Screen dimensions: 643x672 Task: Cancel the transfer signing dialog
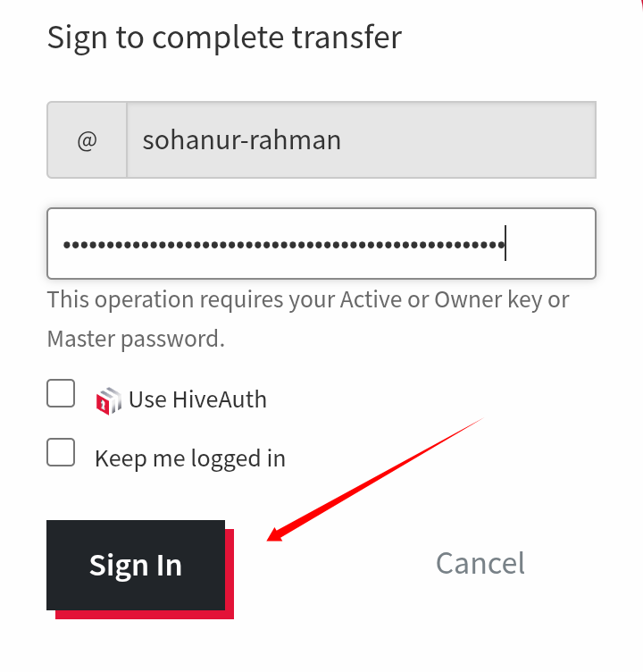click(x=480, y=563)
